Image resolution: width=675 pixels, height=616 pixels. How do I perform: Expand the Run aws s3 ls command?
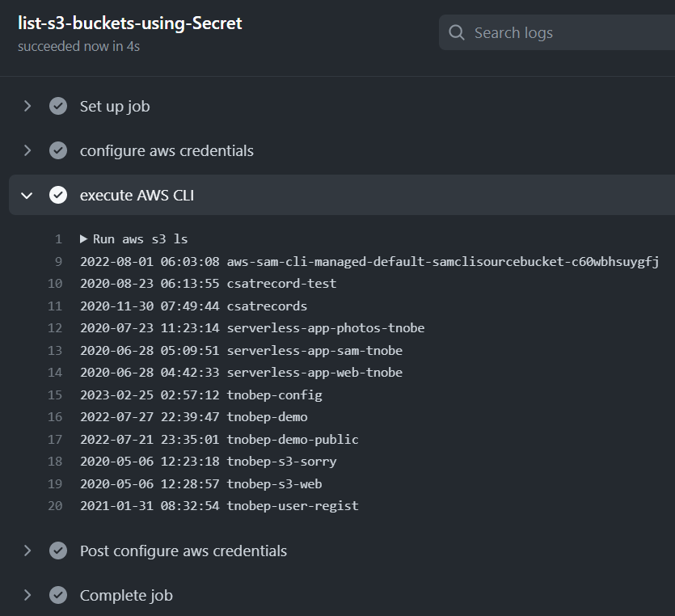84,239
